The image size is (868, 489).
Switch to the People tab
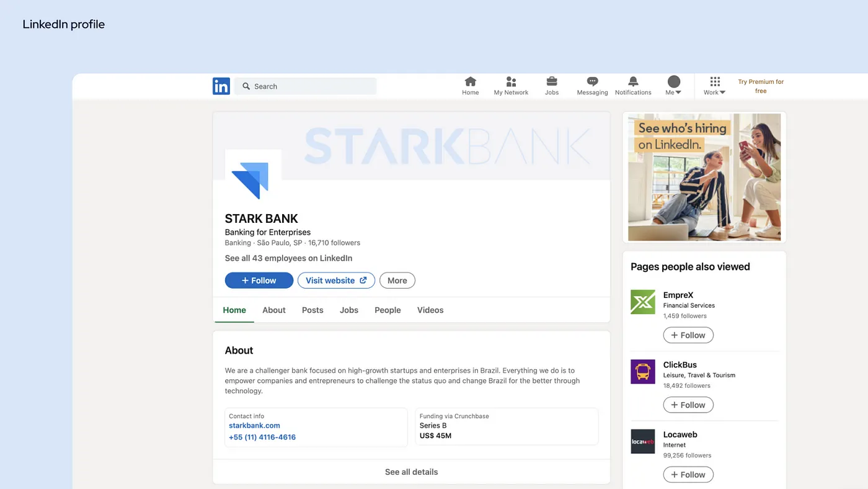387,310
